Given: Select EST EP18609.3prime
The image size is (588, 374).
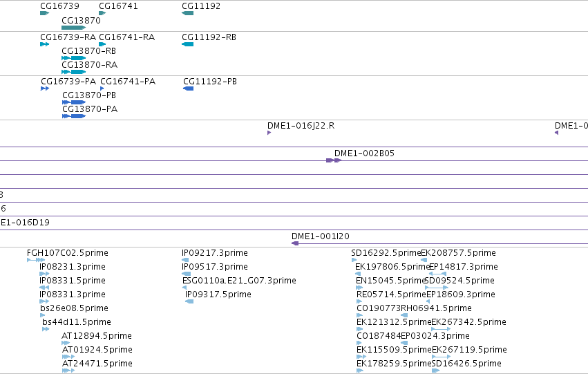Looking at the screenshot, I should pos(461,294).
